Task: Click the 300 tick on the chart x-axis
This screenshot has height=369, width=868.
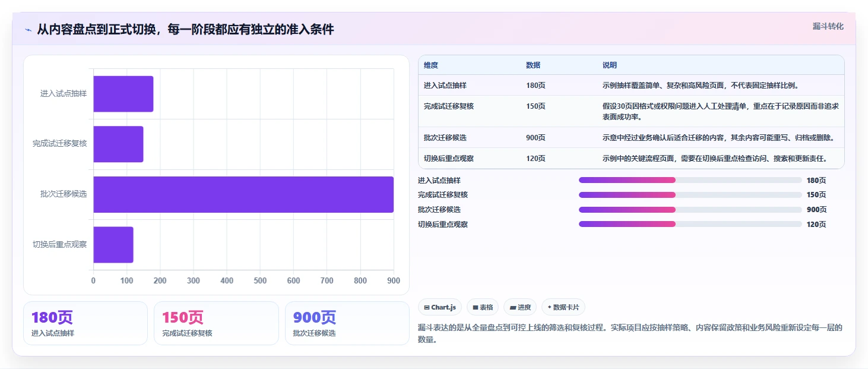Action: pyautogui.click(x=194, y=280)
